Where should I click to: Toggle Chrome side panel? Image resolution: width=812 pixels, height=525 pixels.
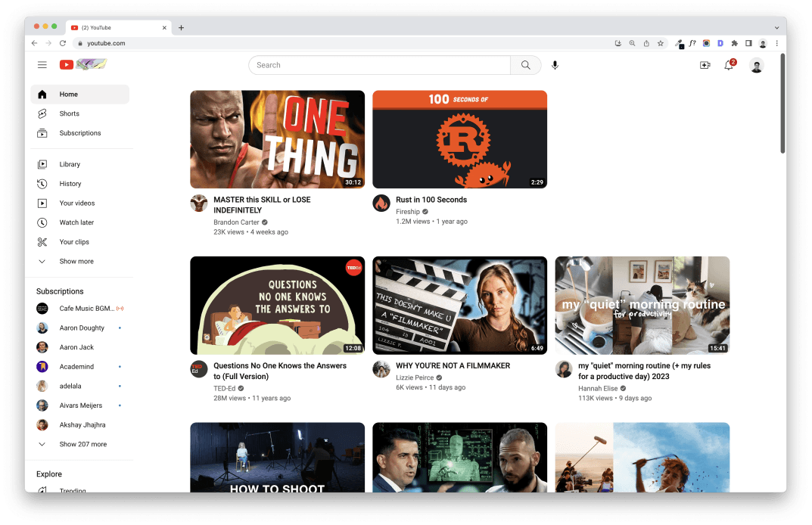click(748, 44)
